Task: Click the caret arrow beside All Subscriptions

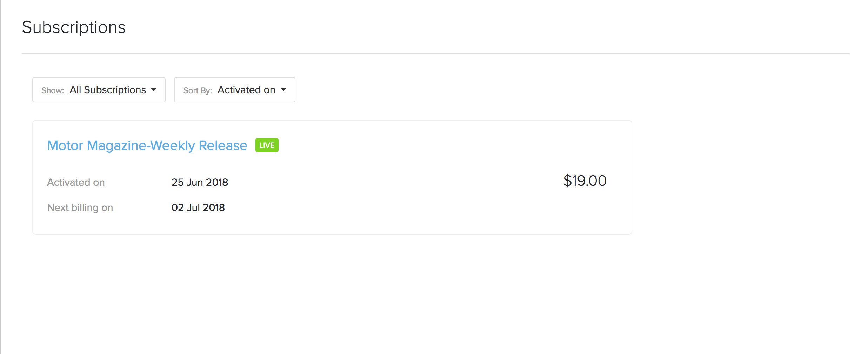Action: 154,90
